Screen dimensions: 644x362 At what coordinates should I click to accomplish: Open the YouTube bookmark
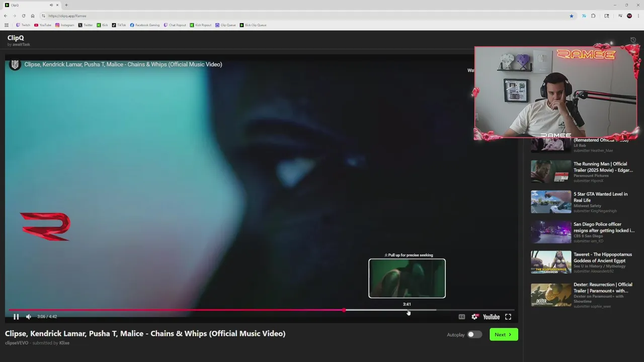[43, 25]
